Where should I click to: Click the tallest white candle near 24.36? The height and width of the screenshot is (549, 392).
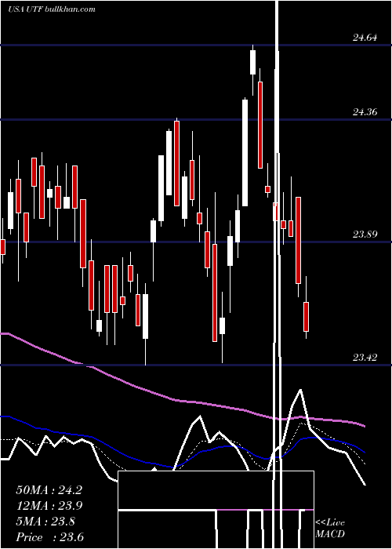pos(245,153)
